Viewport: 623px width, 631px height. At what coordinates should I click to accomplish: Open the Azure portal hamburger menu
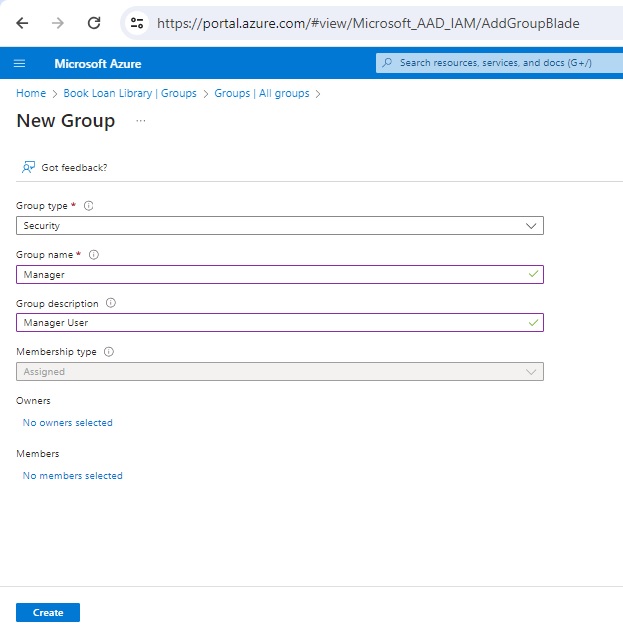[x=19, y=64]
